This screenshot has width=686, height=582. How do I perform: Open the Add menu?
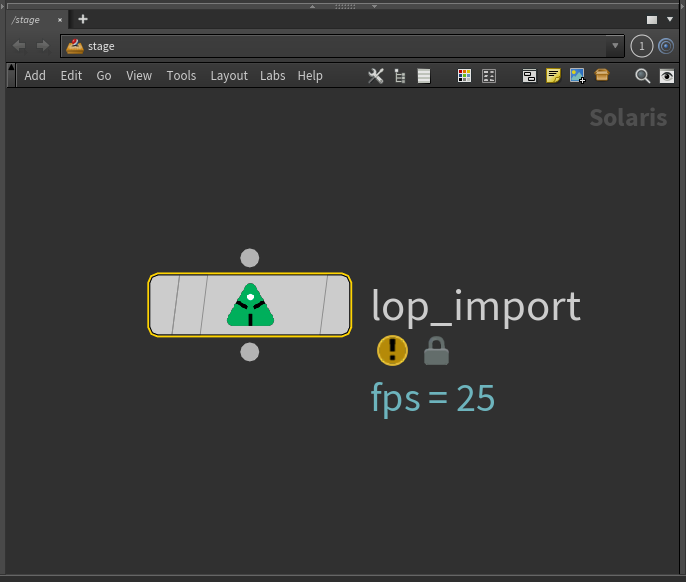35,76
